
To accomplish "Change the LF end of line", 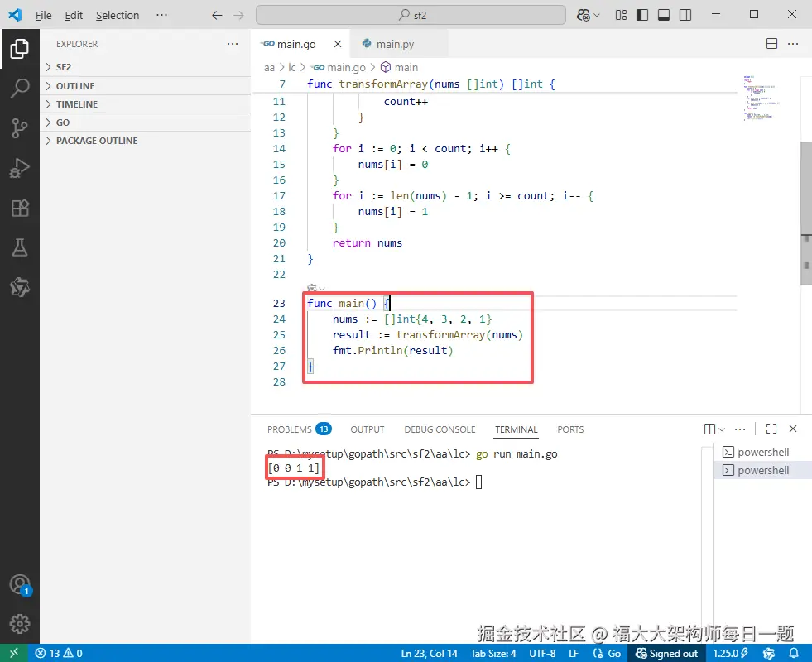I will click(x=574, y=653).
